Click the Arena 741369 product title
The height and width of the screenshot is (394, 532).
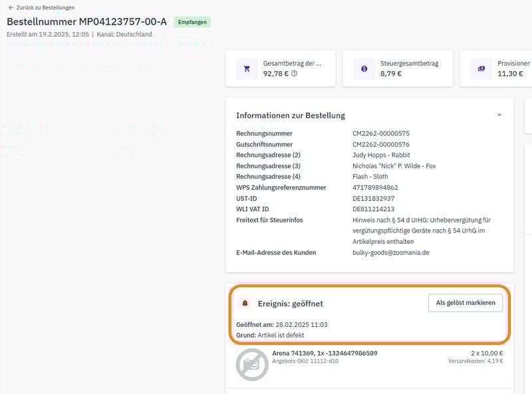pos(325,353)
